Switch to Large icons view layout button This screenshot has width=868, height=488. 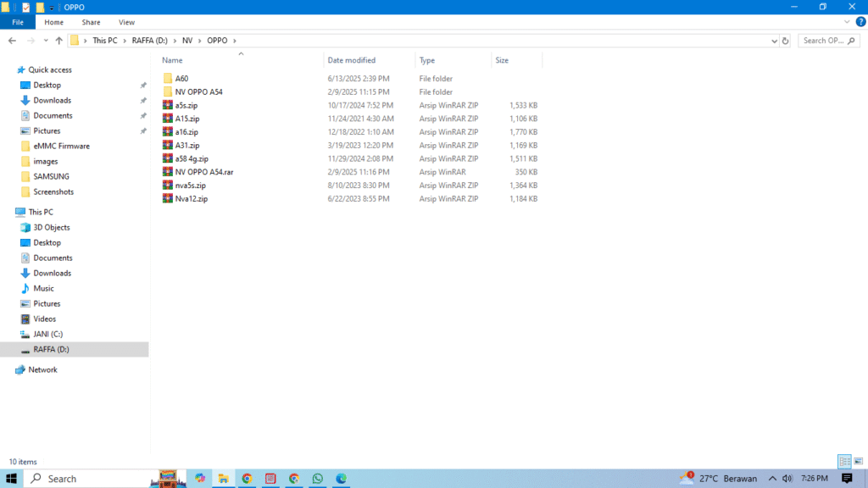pos(858,461)
